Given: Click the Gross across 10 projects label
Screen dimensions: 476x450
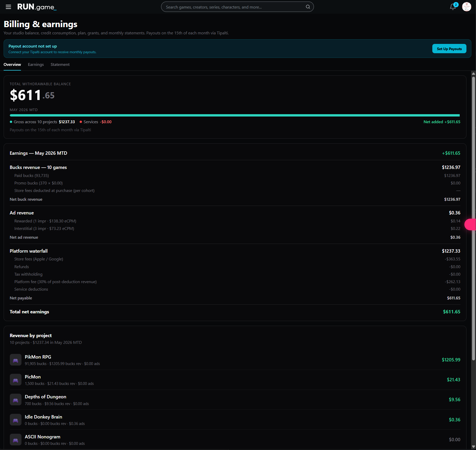Looking at the screenshot, I should click(x=35, y=122).
